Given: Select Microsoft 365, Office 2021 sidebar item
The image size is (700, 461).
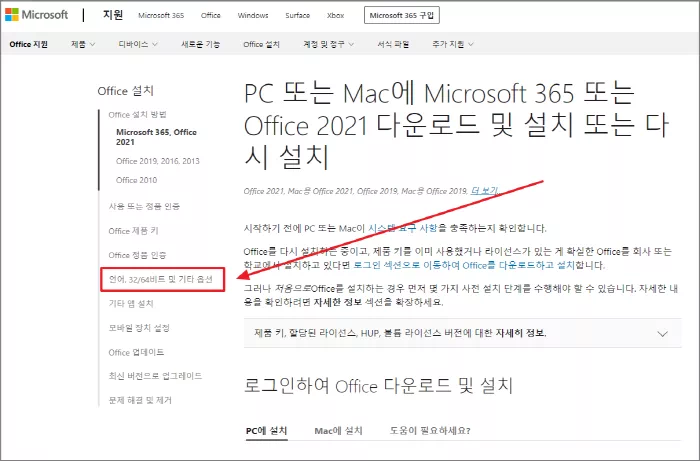Looking at the screenshot, I should click(x=156, y=137).
